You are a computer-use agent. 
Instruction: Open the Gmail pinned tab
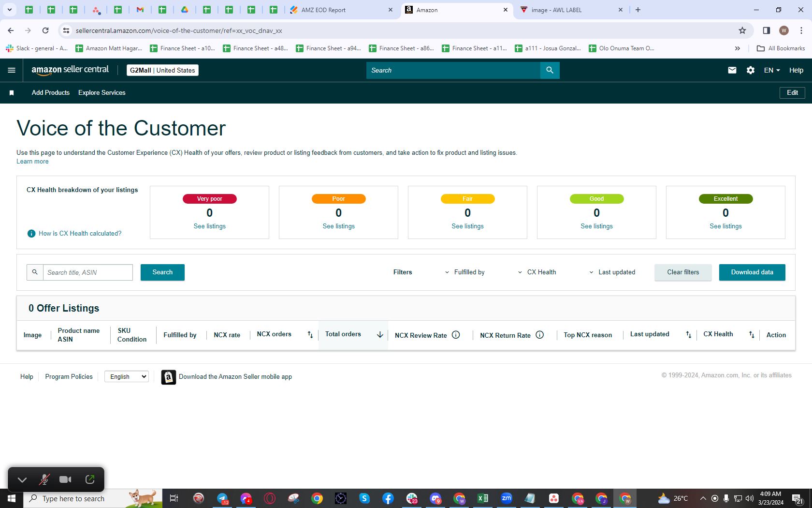[140, 10]
